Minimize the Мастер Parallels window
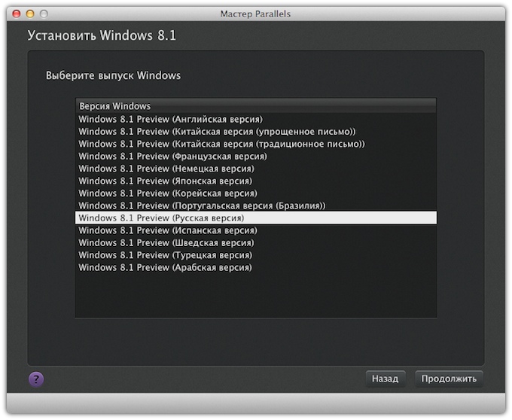Image resolution: width=512 pixels, height=420 pixels. tap(30, 14)
